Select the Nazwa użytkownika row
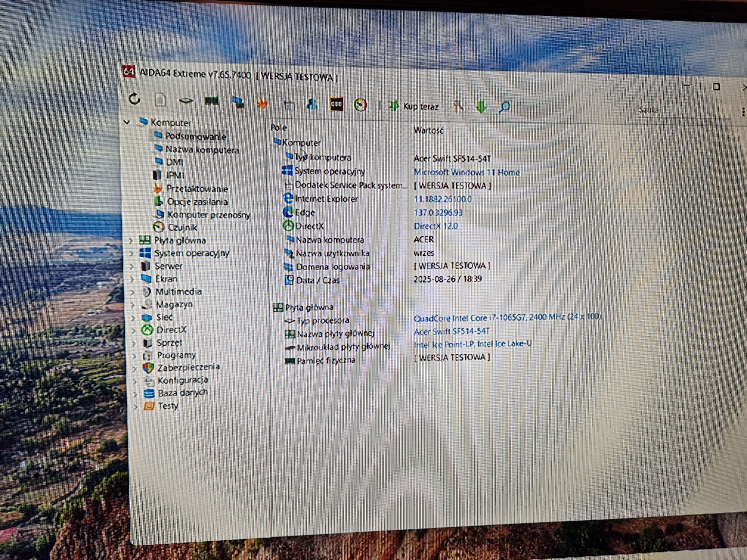 click(x=359, y=253)
